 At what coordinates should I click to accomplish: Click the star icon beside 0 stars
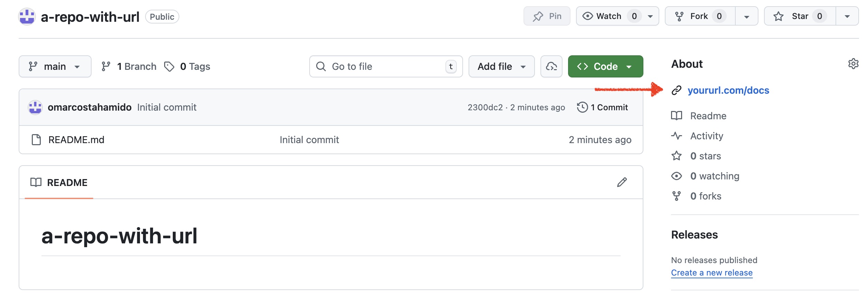[x=677, y=156]
